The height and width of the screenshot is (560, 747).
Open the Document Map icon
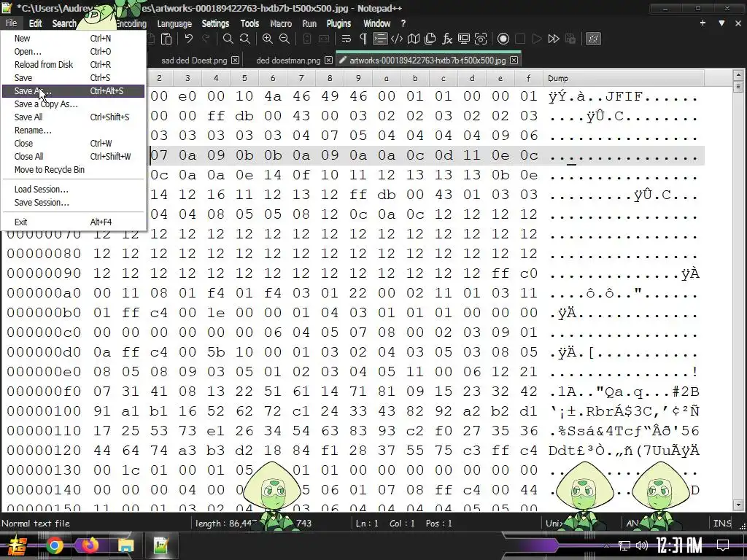[414, 39]
